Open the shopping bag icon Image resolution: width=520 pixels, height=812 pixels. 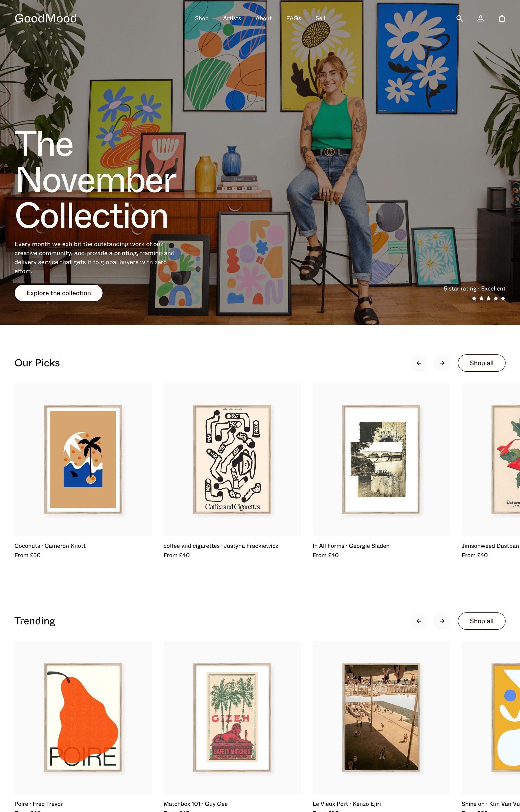click(x=502, y=18)
